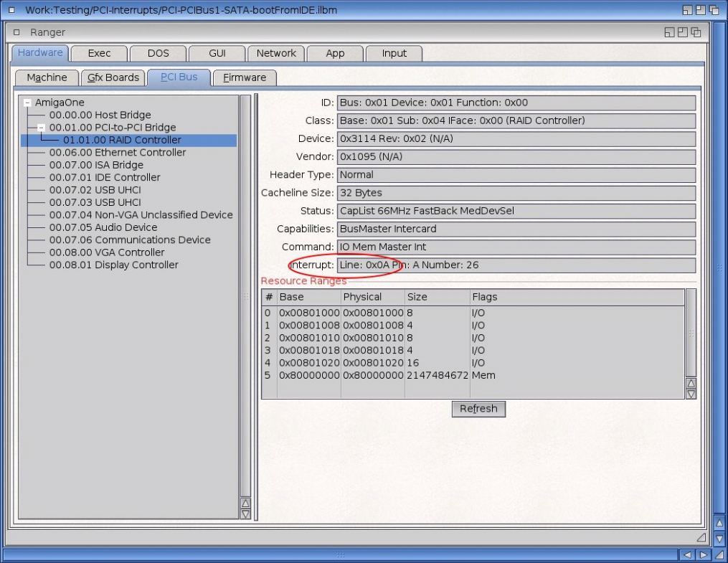Image resolution: width=728 pixels, height=563 pixels.
Task: Select 00.08.01 Display Controller entry
Action: [x=114, y=265]
